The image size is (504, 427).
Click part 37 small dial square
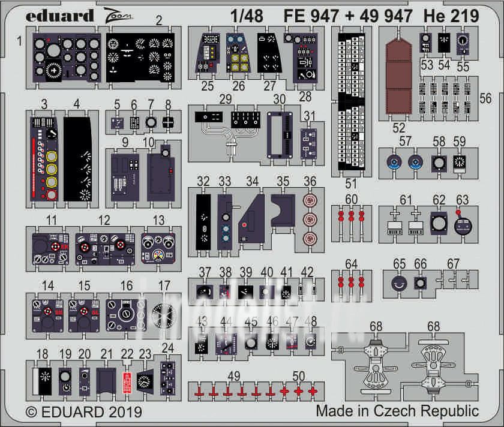pyautogui.click(x=205, y=292)
